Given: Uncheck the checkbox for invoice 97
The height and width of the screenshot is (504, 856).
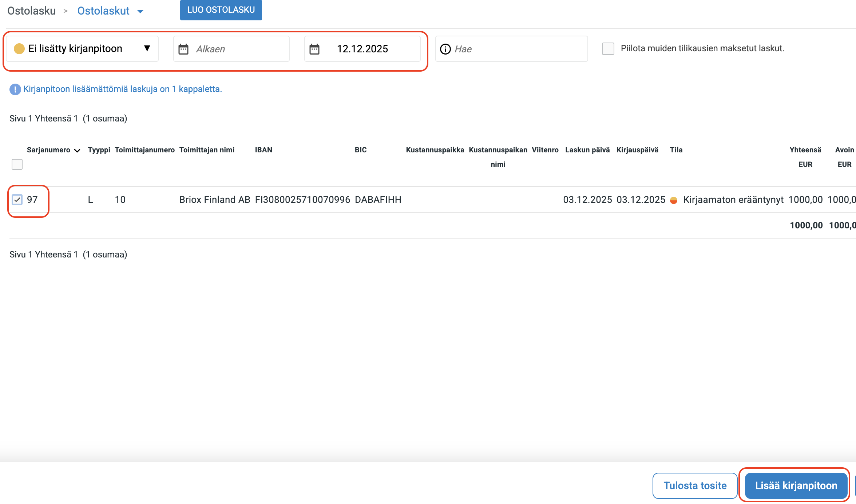Looking at the screenshot, I should point(17,200).
